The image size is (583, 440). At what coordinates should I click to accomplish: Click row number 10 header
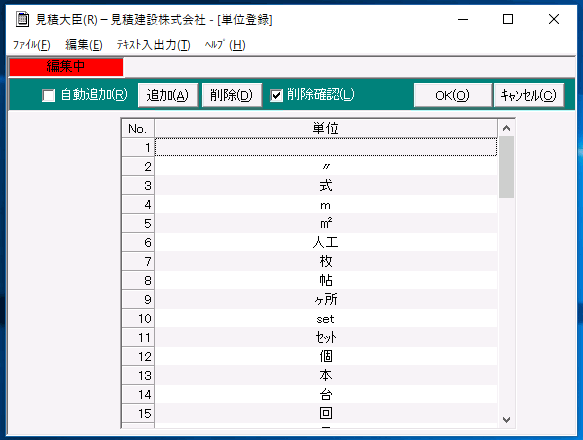click(138, 318)
